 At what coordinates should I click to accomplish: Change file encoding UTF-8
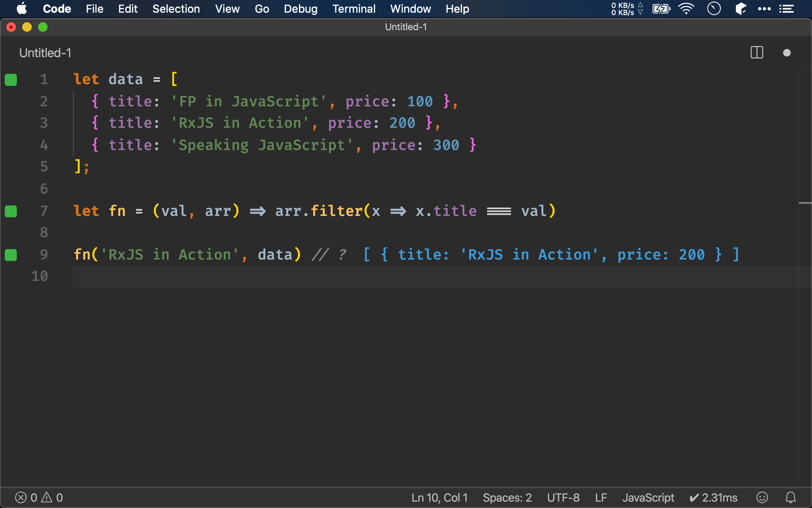(563, 498)
